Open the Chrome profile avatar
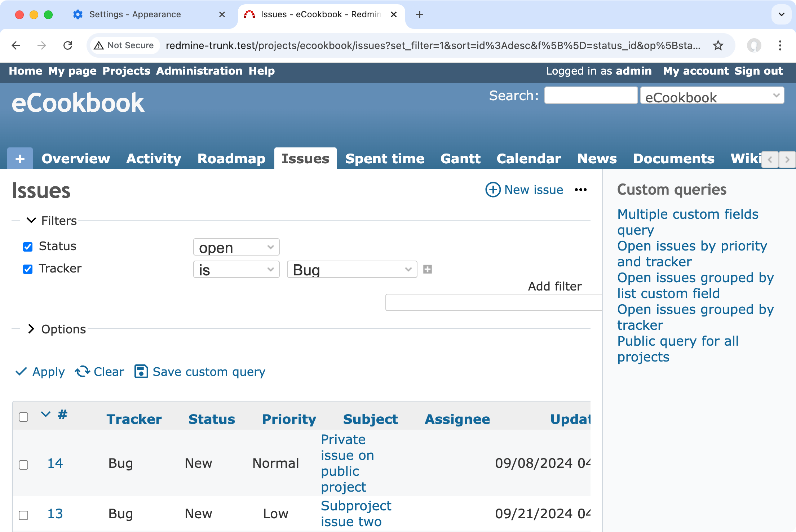This screenshot has height=532, width=796. pyautogui.click(x=754, y=45)
